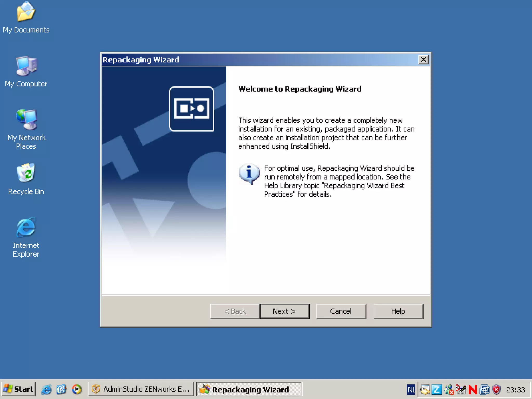Click the Welcome to Repackaging Wizard heading

click(300, 89)
